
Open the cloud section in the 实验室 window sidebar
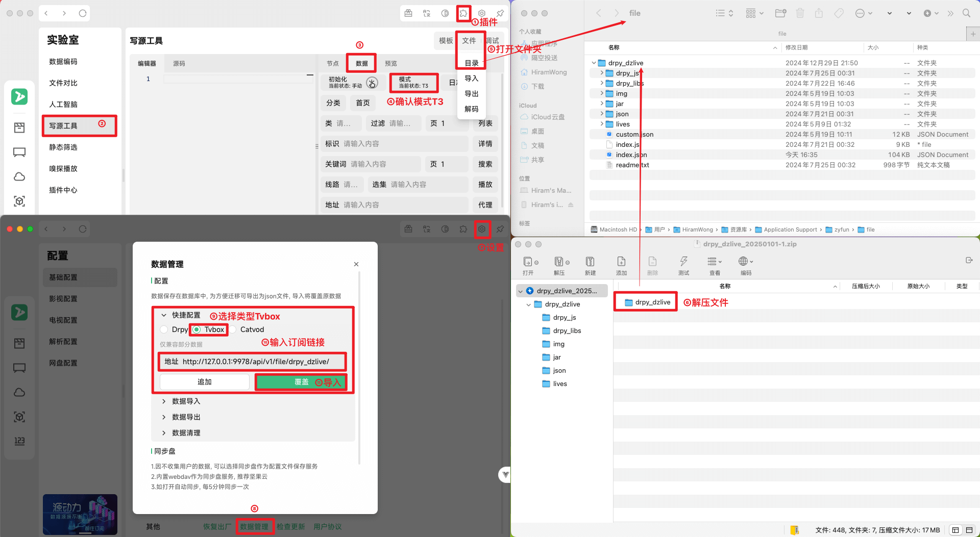[x=19, y=176]
